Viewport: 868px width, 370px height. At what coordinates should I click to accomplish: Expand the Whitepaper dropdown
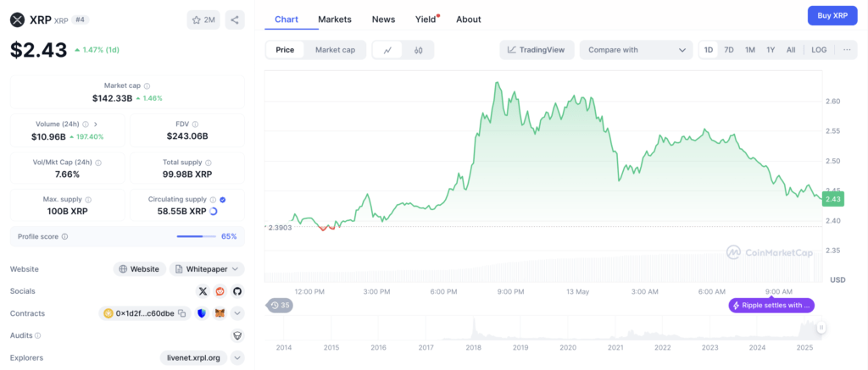pos(207,268)
